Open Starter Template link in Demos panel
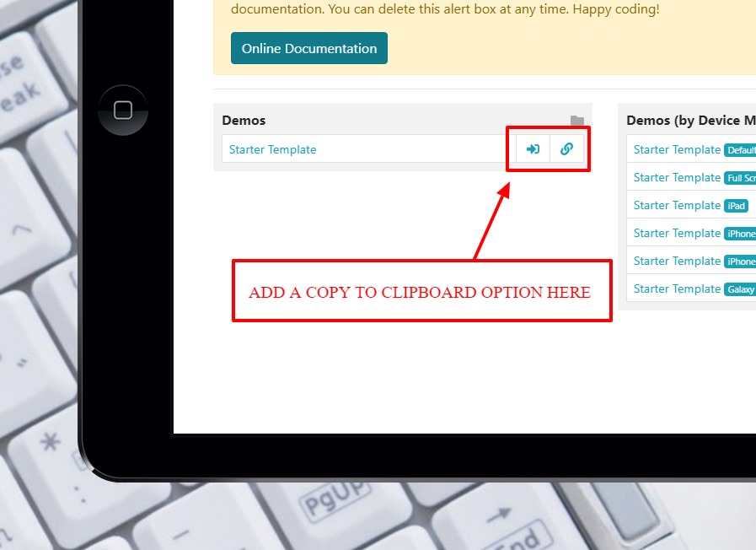756x550 pixels. pyautogui.click(x=272, y=149)
